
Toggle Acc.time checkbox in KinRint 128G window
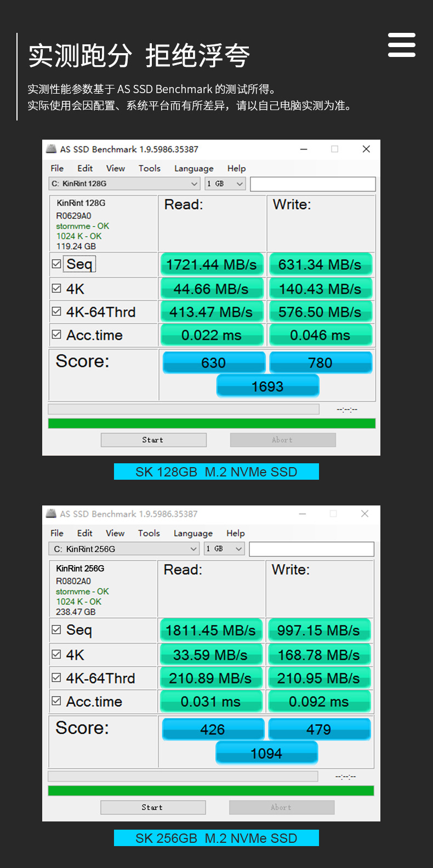56,334
